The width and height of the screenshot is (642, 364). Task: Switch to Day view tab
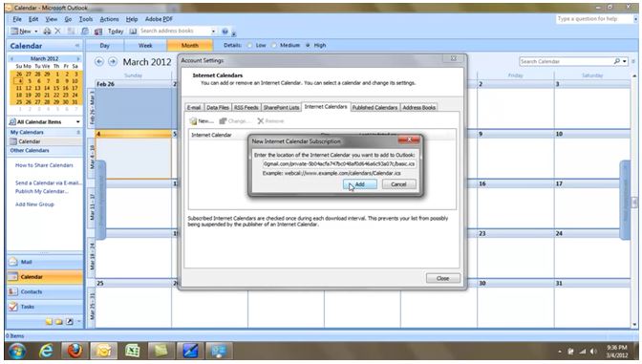[x=105, y=46]
